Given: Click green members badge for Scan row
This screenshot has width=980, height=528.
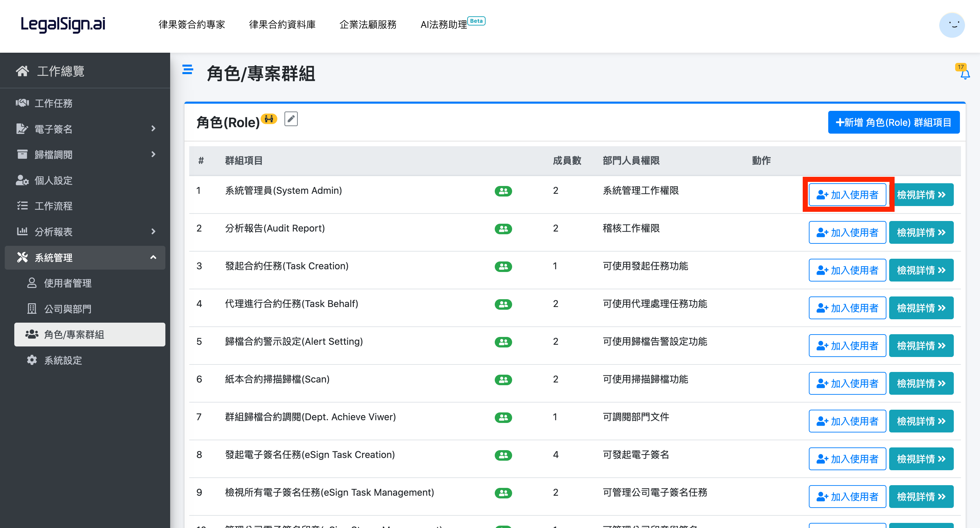Looking at the screenshot, I should (x=503, y=380).
